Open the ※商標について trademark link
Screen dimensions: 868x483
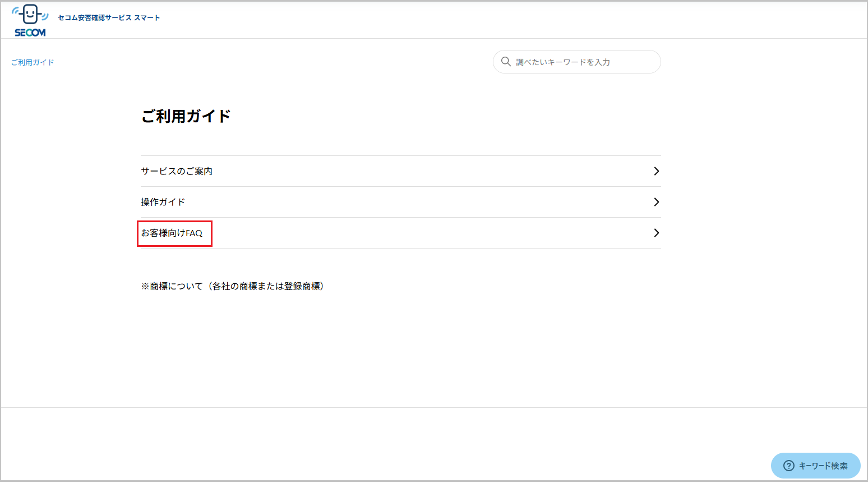click(x=233, y=286)
